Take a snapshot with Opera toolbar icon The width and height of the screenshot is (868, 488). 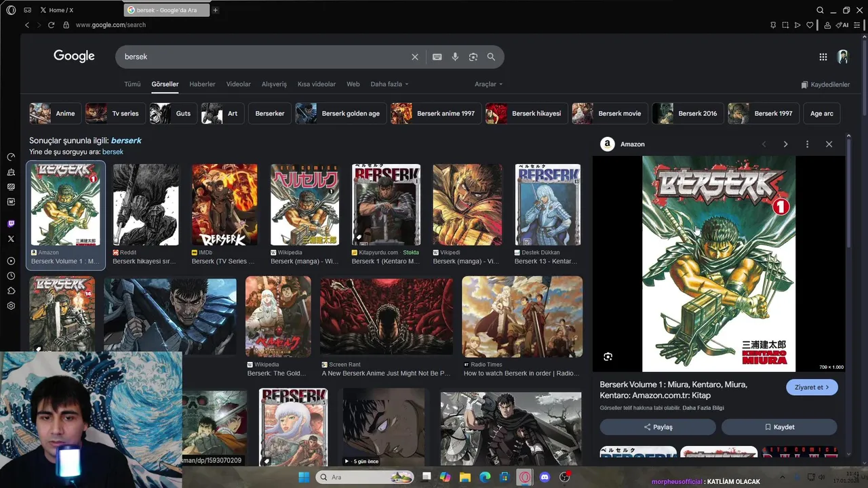click(785, 25)
